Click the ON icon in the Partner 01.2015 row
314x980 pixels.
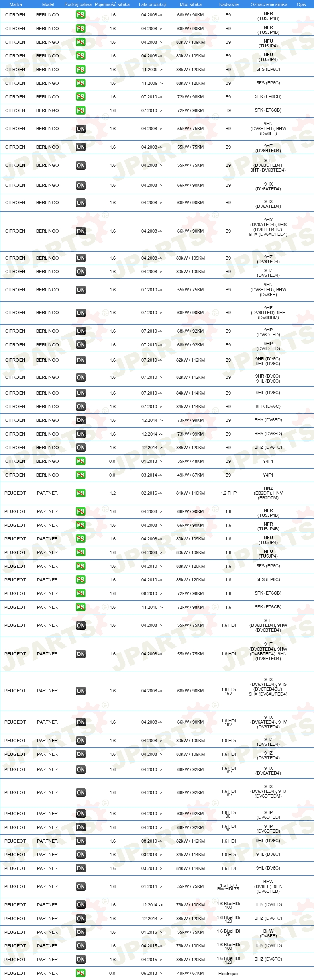pos(81,932)
